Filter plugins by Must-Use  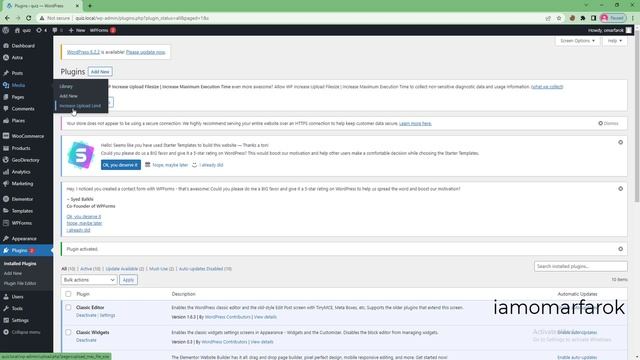click(161, 269)
